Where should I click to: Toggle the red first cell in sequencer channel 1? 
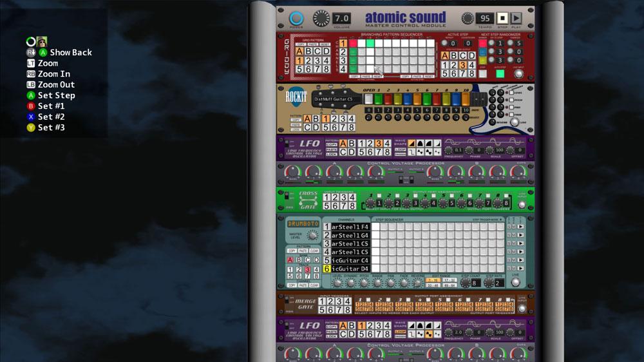click(353, 43)
